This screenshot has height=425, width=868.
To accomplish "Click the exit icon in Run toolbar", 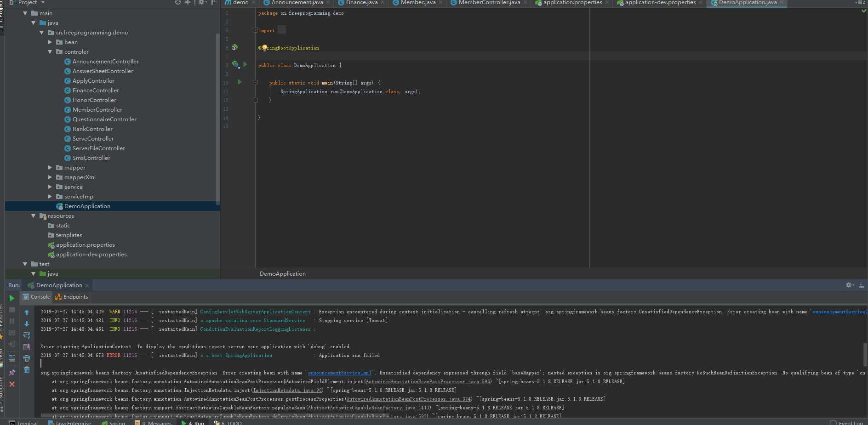I will click(x=12, y=344).
